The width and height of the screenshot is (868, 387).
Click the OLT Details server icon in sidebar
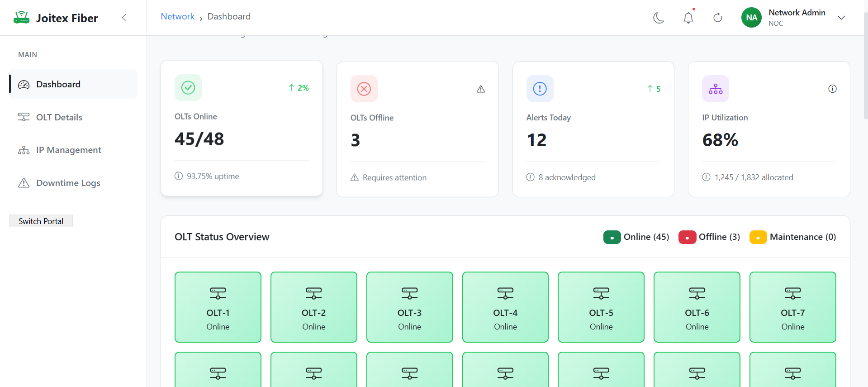[x=24, y=117]
